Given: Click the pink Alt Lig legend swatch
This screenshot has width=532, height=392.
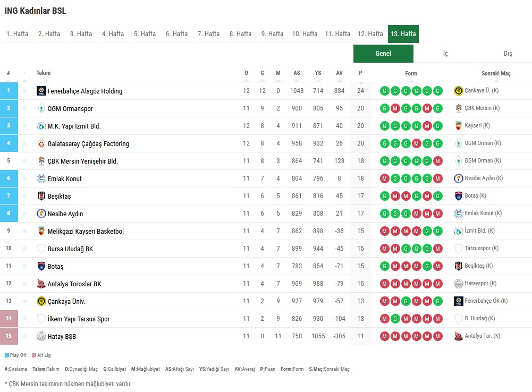Looking at the screenshot, I should tap(34, 355).
